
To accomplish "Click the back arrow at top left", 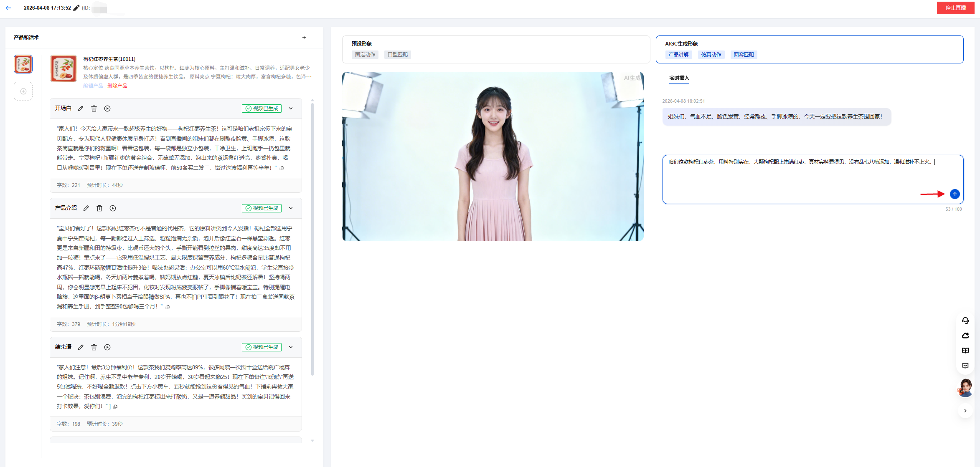I will click(8, 8).
